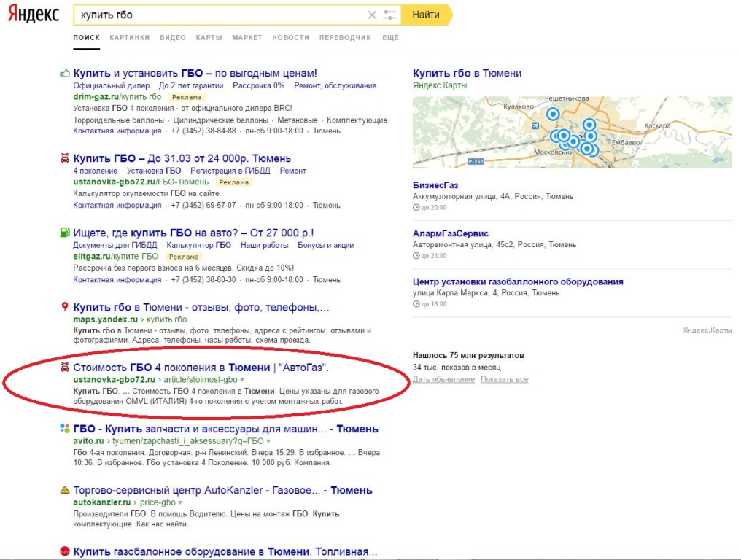Viewport: 741px width, 560px height.
Task: Click the avito colored dots favicon
Action: tap(65, 428)
